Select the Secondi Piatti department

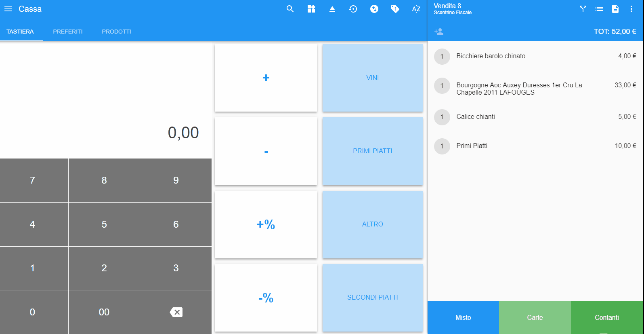tap(373, 298)
